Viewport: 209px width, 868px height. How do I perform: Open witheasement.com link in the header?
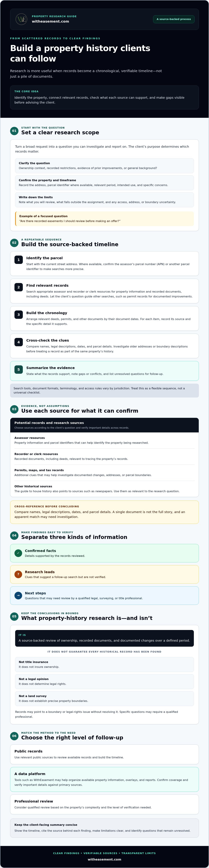pos(50,22)
